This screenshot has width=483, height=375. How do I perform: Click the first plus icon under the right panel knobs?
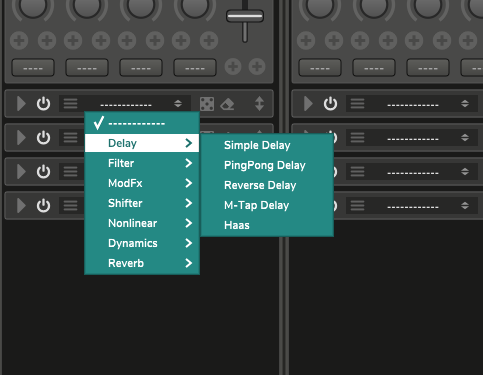306,41
